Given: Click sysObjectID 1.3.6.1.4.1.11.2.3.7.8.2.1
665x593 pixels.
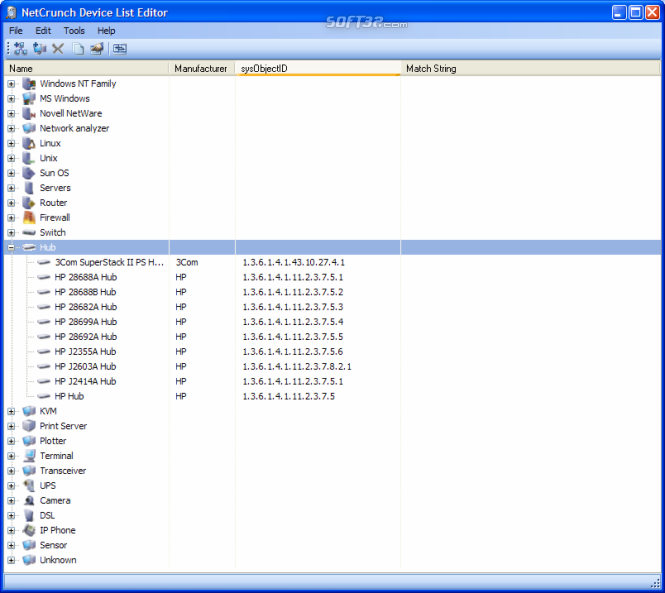Looking at the screenshot, I should point(297,366).
